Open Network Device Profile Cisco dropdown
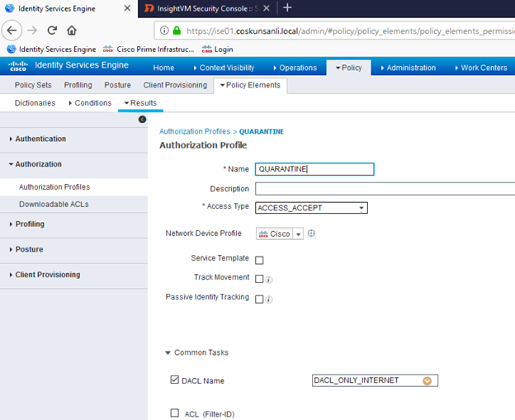 280,234
